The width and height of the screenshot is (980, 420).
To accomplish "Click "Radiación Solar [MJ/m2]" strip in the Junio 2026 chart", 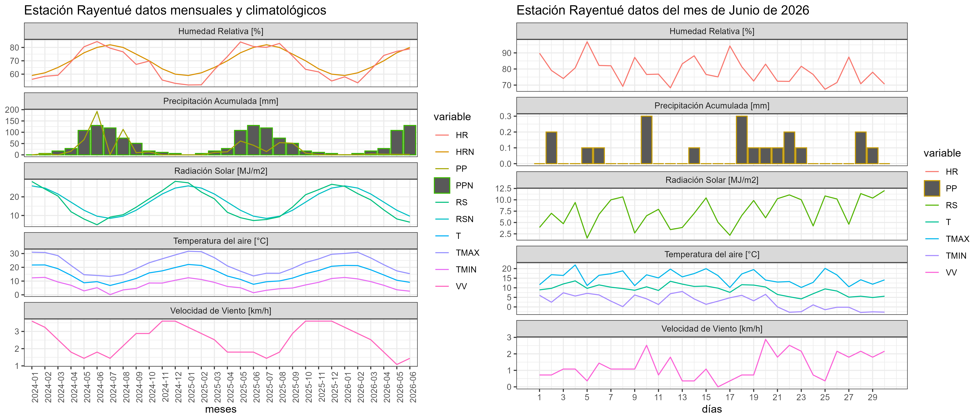I will tap(712, 180).
